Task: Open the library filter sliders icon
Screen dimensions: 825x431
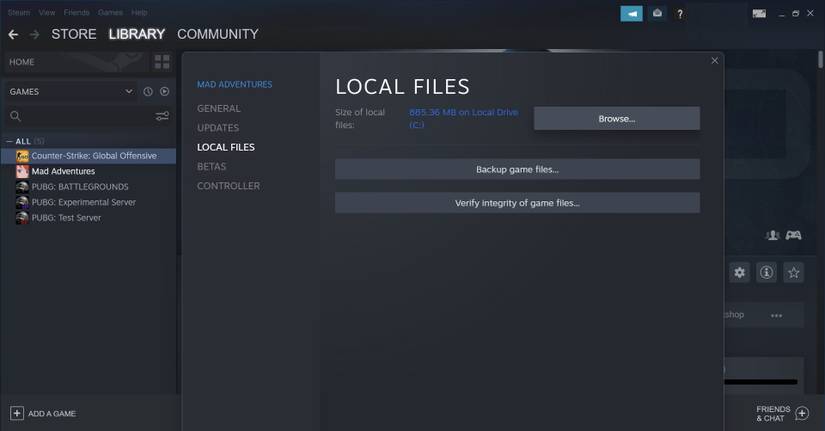Action: click(162, 116)
